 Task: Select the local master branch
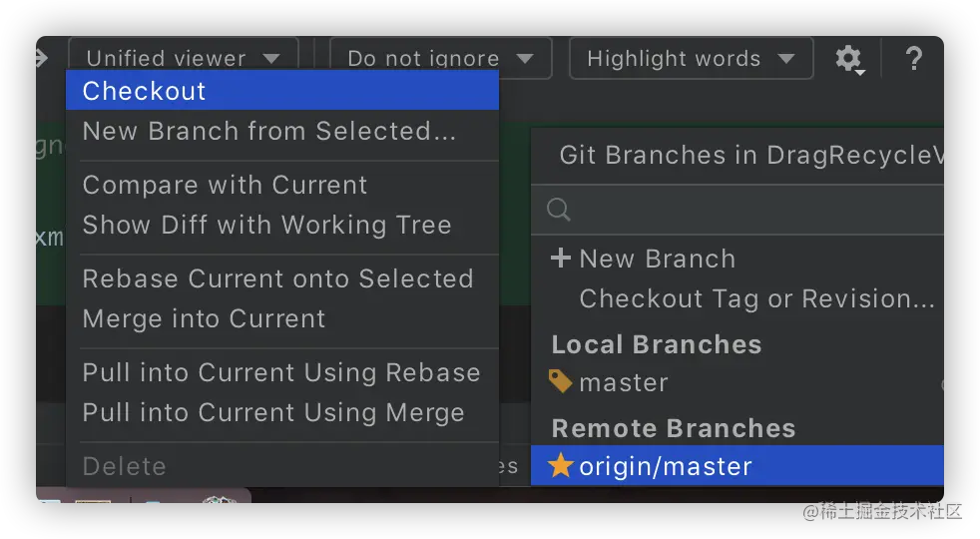pyautogui.click(x=737, y=382)
